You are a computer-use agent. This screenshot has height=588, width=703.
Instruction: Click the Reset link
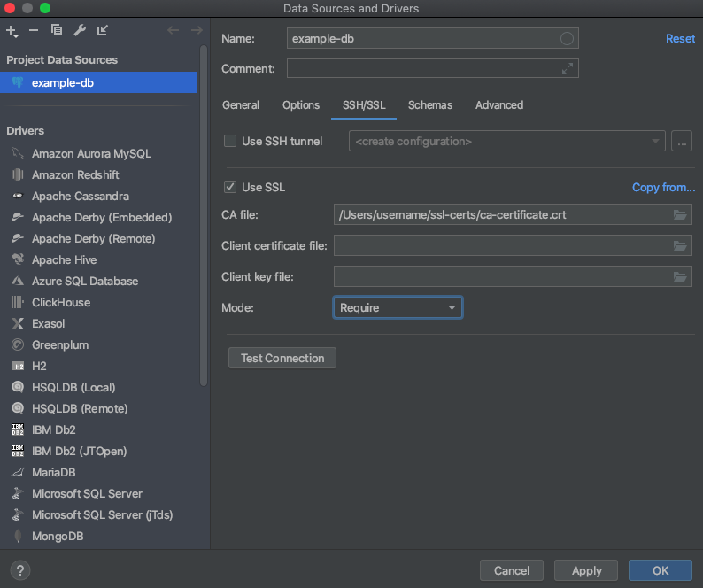(680, 39)
